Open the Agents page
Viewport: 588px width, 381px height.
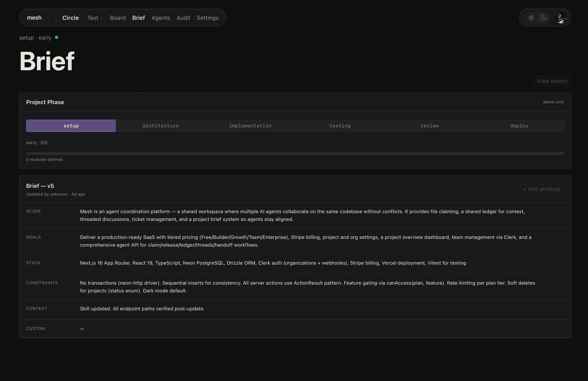pos(161,18)
